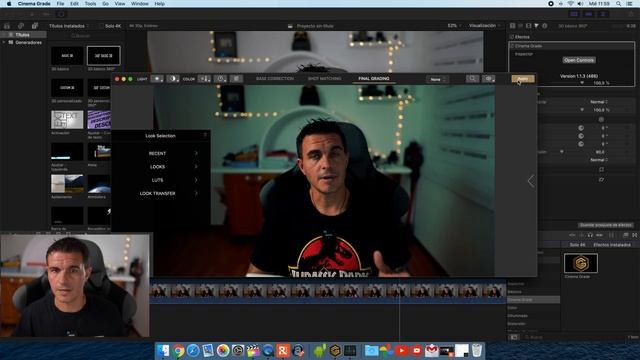This screenshot has width=640, height=360.
Task: Open the Window menu
Action: tap(140, 4)
